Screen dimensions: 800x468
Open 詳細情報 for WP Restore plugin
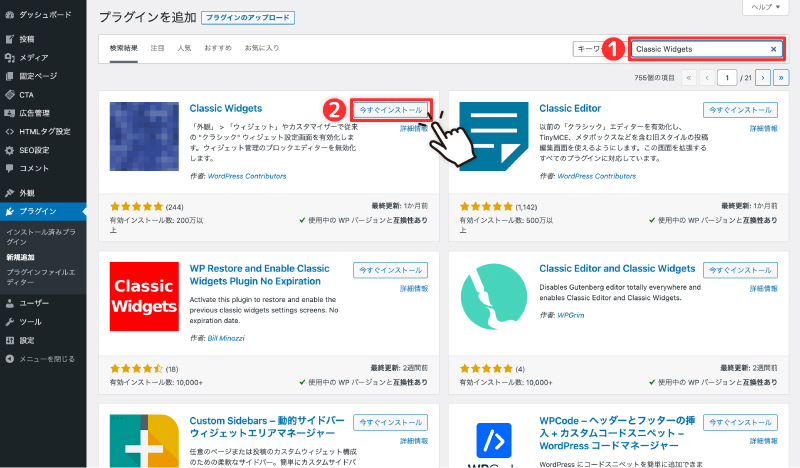point(414,288)
